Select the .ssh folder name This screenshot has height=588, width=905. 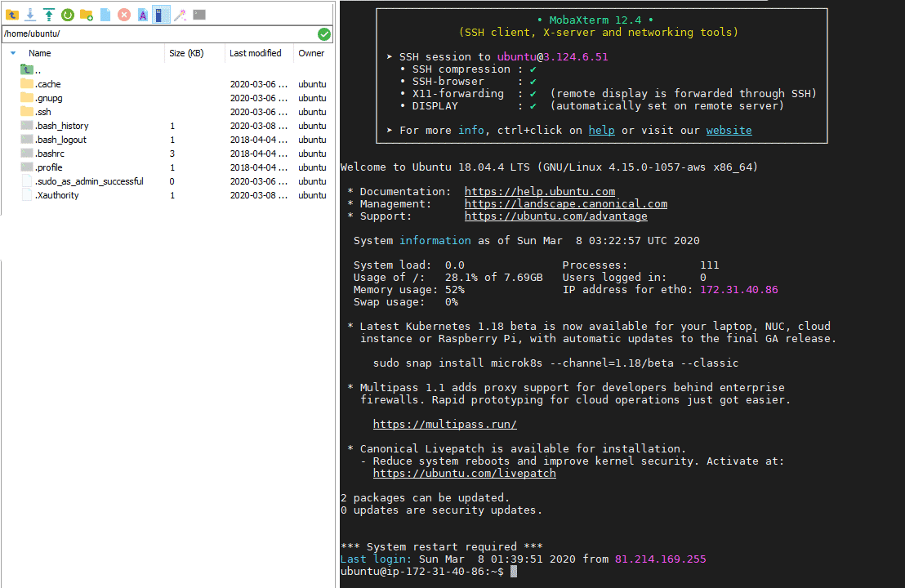pos(43,112)
